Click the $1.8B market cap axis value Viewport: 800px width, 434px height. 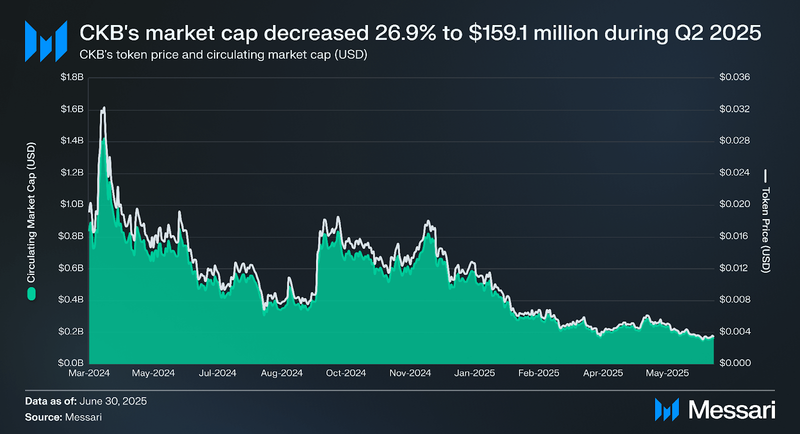[70, 77]
